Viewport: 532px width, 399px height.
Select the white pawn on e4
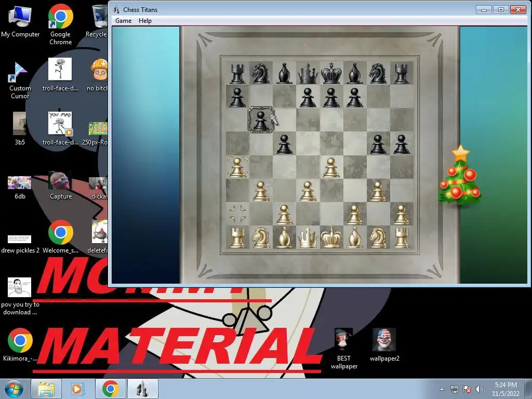pos(331,168)
